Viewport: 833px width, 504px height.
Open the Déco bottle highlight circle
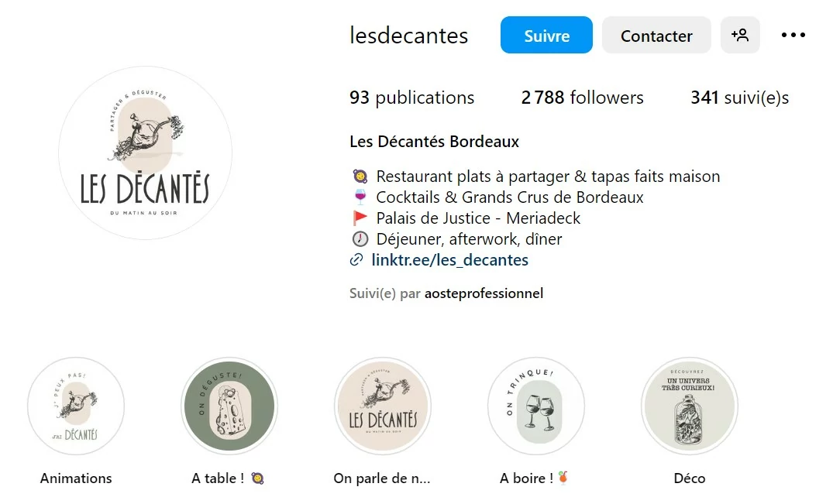[690, 406]
